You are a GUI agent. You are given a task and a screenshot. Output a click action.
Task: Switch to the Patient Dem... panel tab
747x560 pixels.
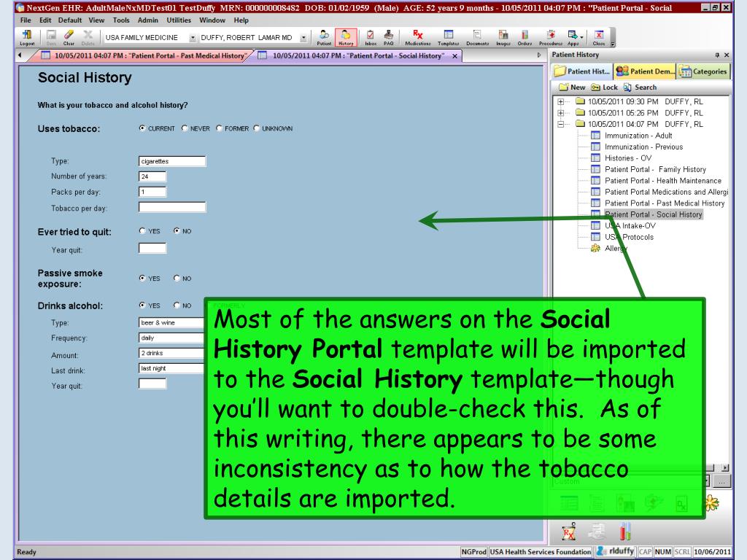[x=645, y=71]
